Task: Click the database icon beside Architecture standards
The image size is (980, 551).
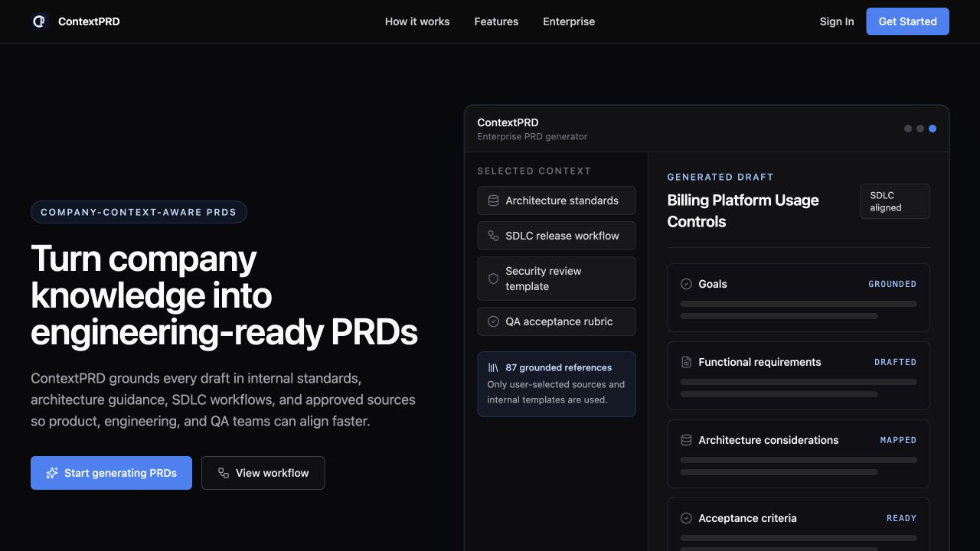Action: [x=493, y=201]
